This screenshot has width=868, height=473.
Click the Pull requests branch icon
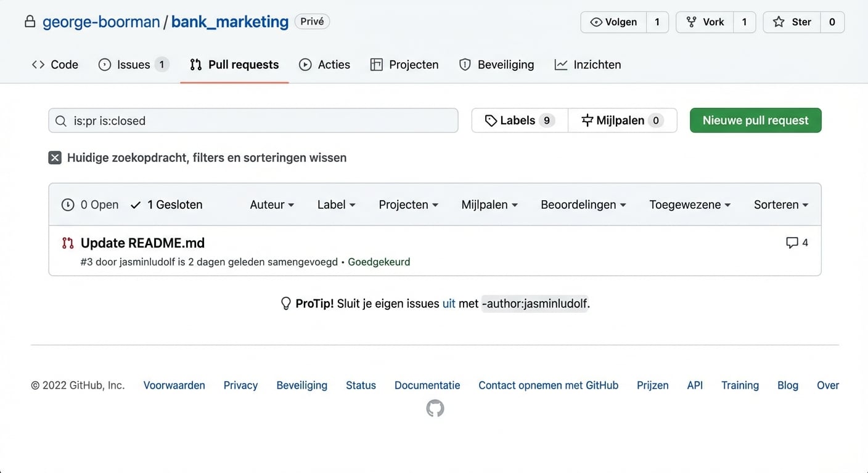pos(195,64)
